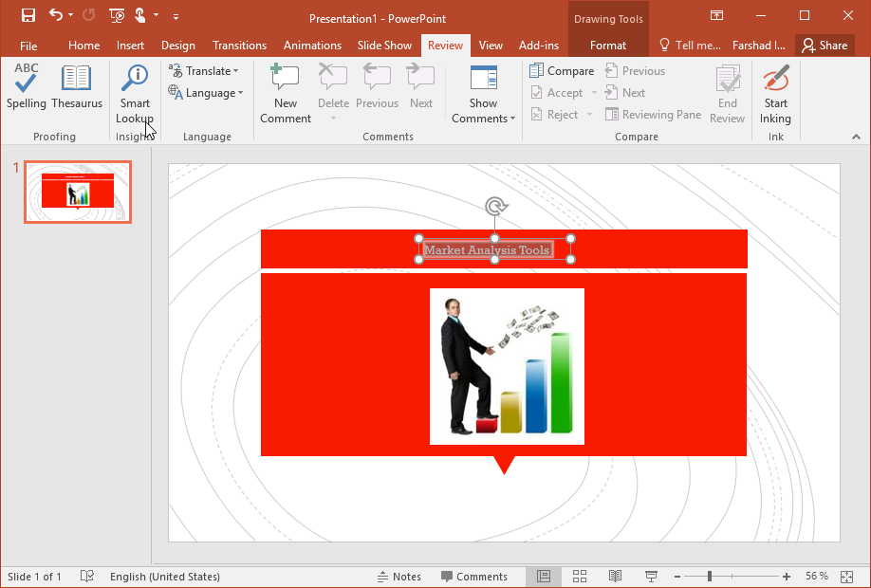Insert a New Comment
Screen dimensions: 871x588
tap(286, 94)
